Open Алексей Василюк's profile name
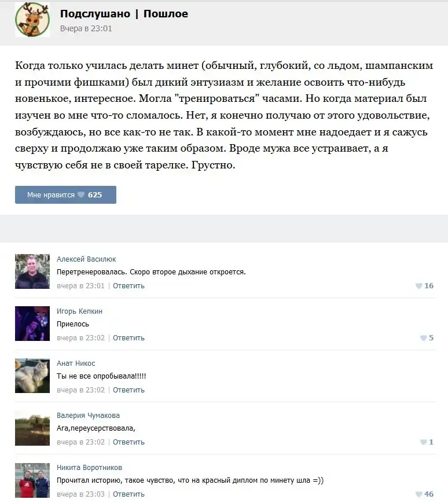This screenshot has height=503, width=448. click(86, 259)
